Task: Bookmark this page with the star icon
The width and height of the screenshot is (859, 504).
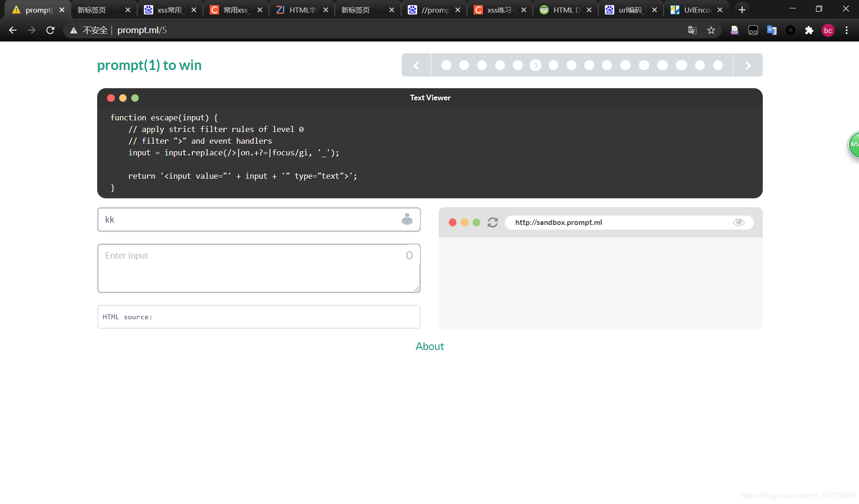Action: point(711,30)
